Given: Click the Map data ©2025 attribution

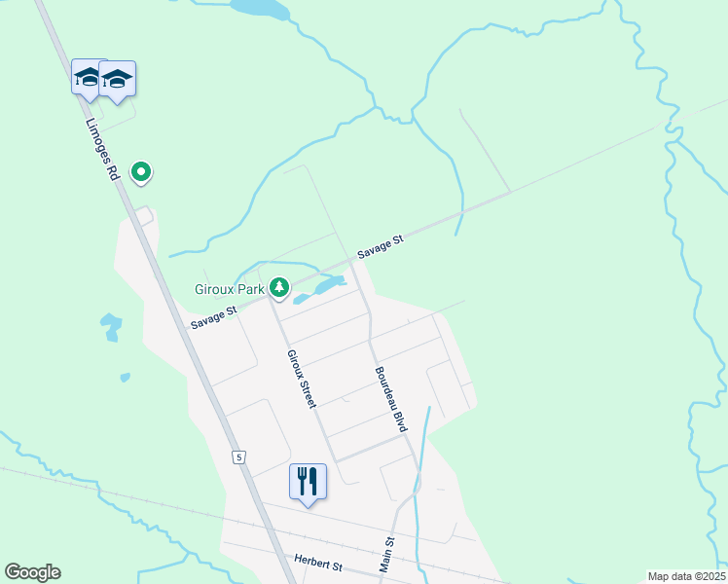Looking at the screenshot, I should (687, 576).
